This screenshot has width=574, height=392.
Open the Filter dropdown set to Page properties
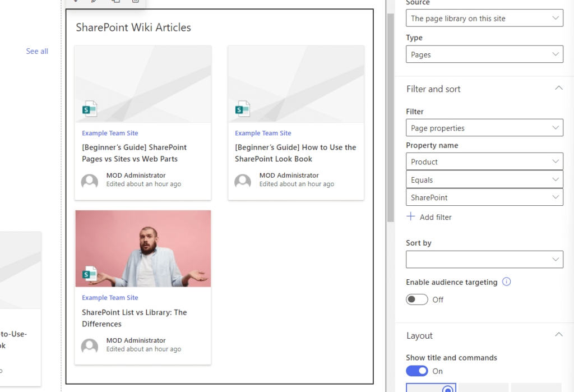484,128
